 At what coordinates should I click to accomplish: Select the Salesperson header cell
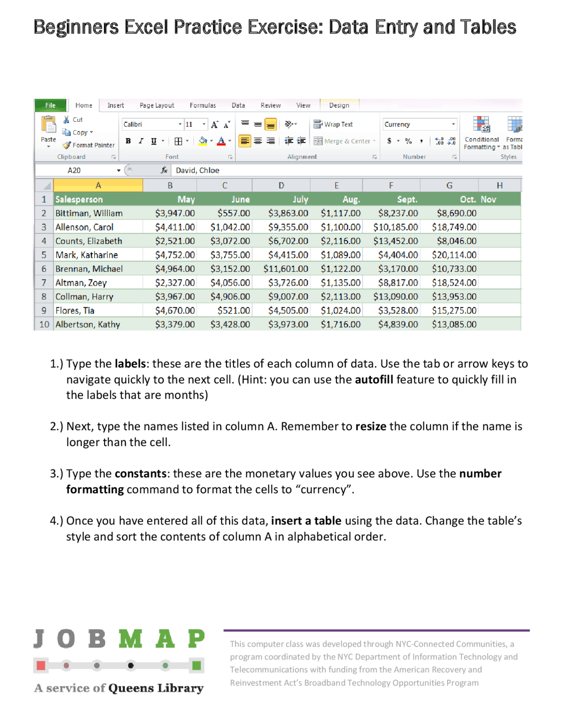(98, 200)
